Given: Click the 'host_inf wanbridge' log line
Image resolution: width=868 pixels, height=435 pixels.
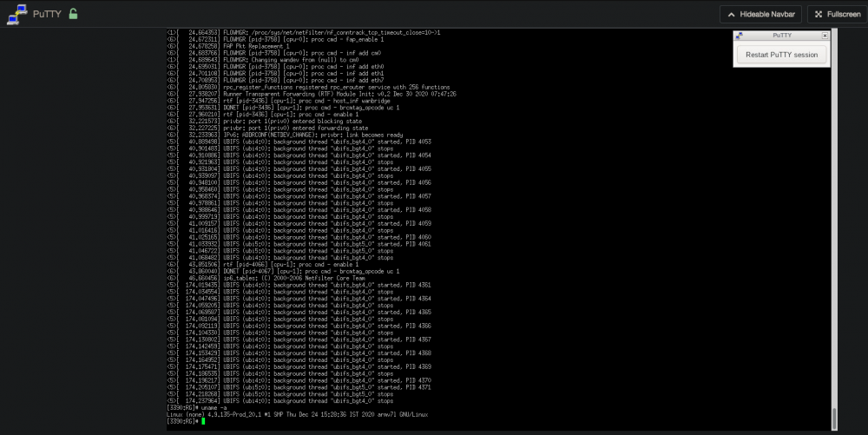Looking at the screenshot, I should tap(279, 101).
